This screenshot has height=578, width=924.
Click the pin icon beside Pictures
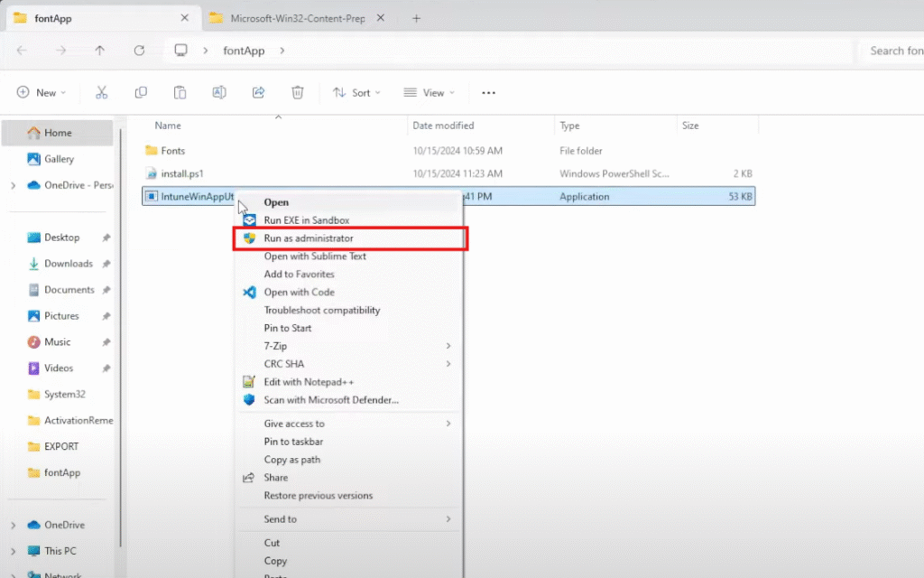(x=106, y=316)
